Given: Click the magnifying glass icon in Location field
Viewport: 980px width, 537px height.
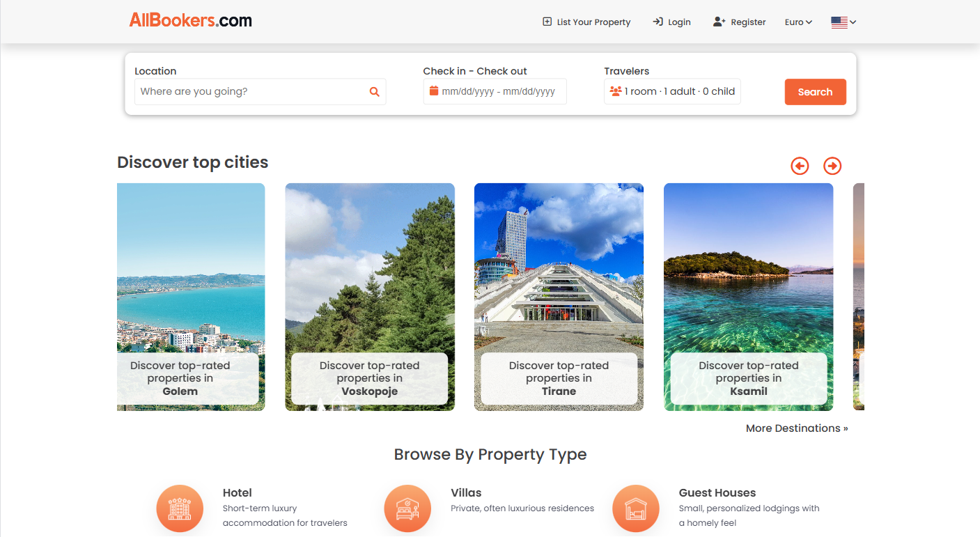Looking at the screenshot, I should [x=374, y=92].
